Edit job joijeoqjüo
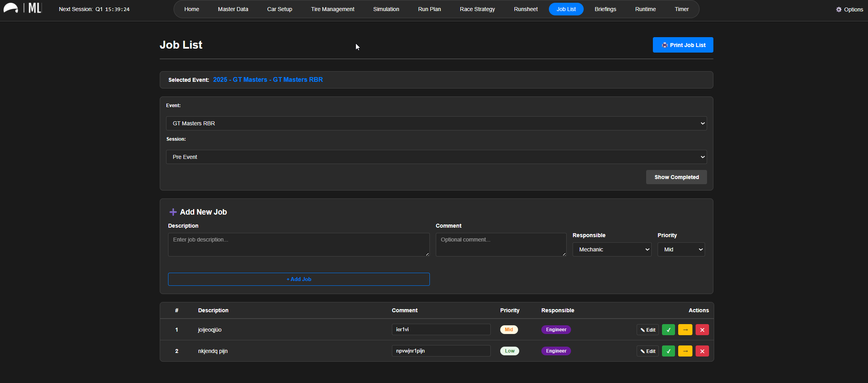Screen dimensions: 868x383 [x=648, y=330]
